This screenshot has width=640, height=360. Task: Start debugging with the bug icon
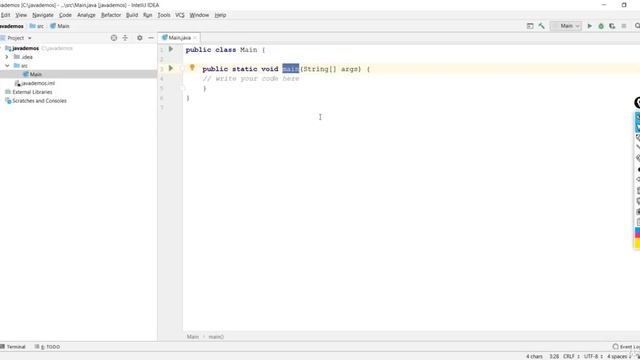coord(601,26)
